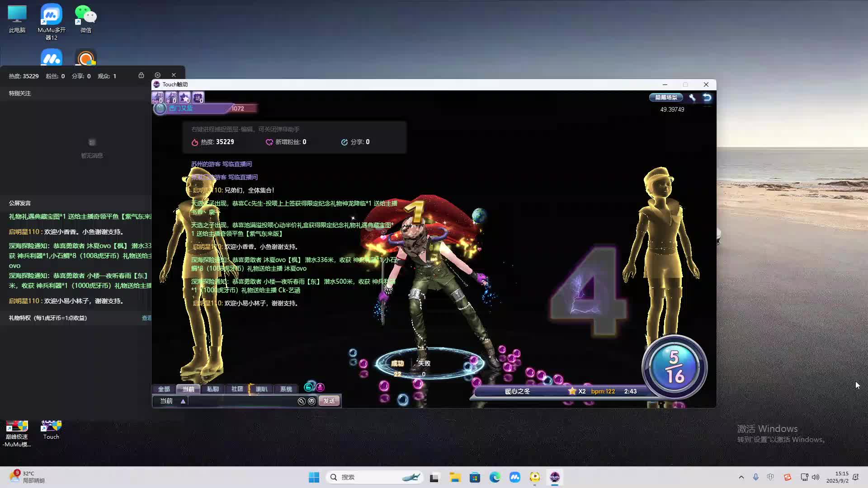Expand the 当前 channel selector arrow

tap(183, 401)
